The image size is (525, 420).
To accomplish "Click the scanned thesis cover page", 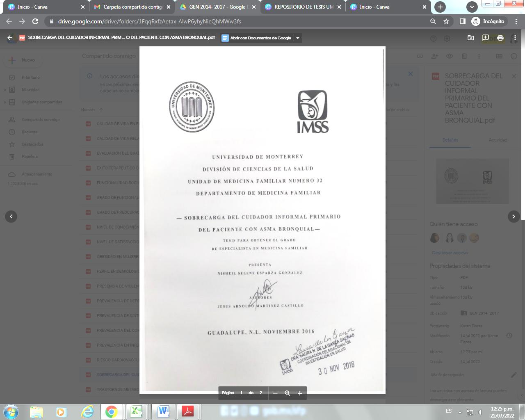I will tap(262, 220).
